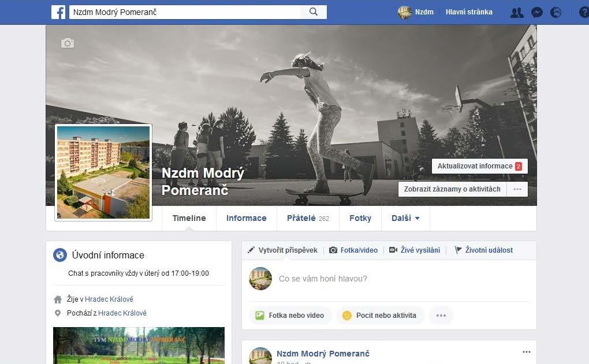
Task: Click Pocit nebo aktivita button
Action: (380, 315)
